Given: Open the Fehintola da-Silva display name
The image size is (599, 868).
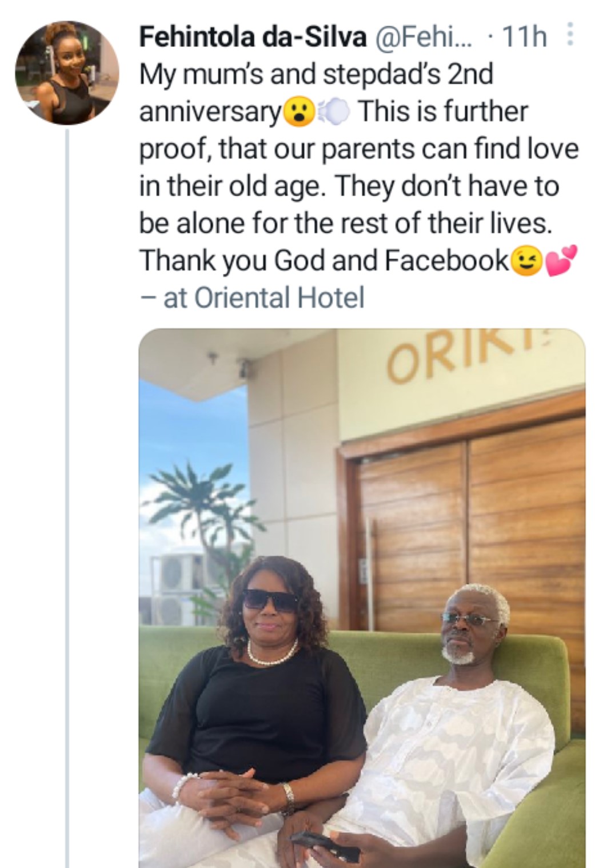Looking at the screenshot, I should click(253, 38).
